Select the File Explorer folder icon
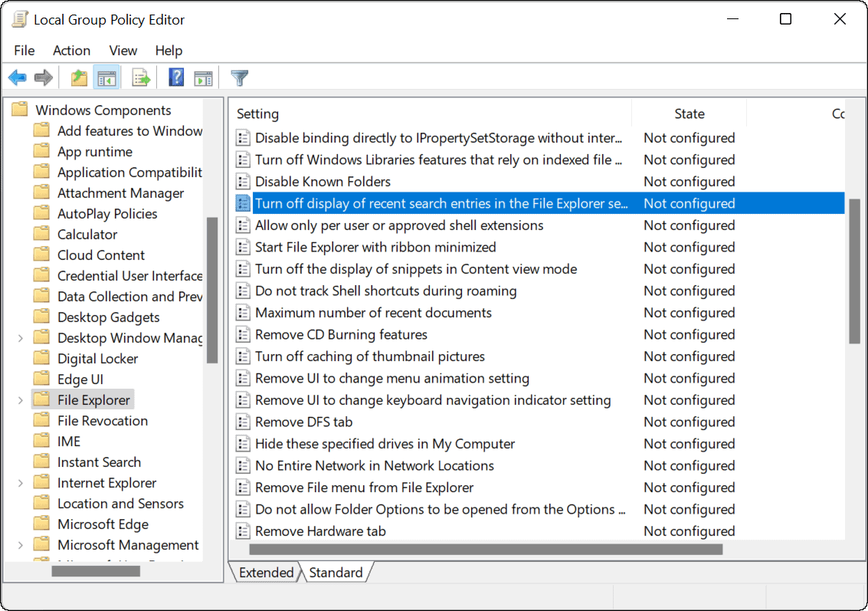 (x=42, y=399)
